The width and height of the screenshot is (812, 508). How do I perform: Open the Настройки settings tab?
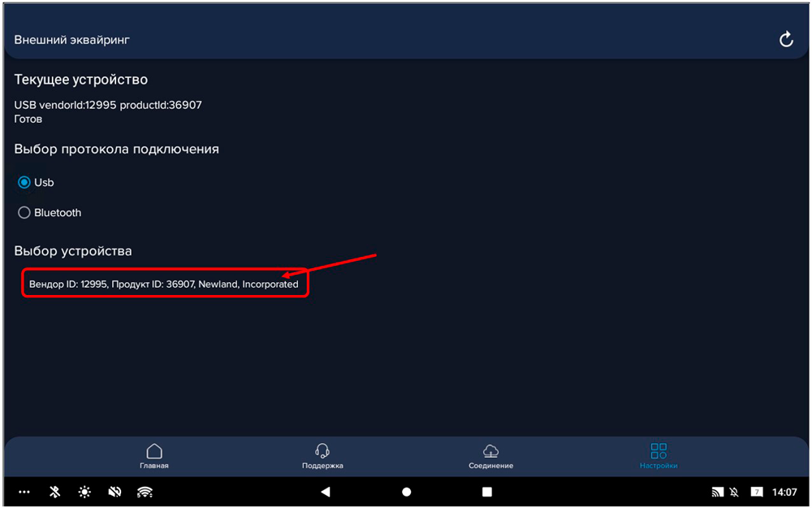point(659,456)
